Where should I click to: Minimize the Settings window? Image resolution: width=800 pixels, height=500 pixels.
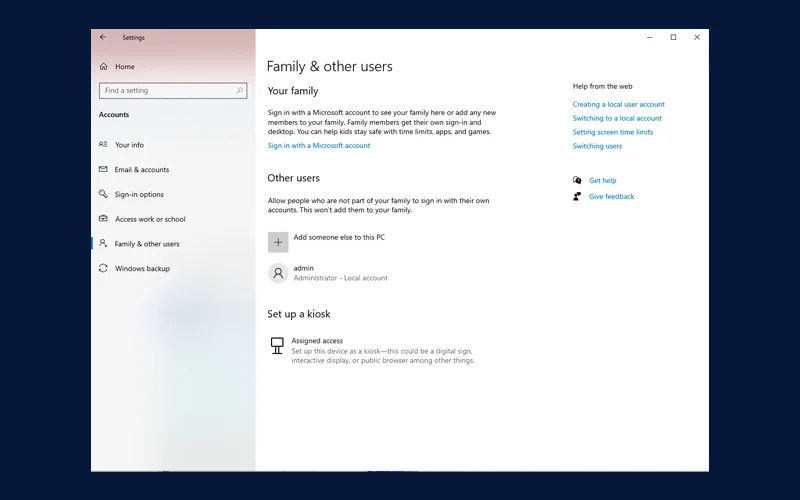pyautogui.click(x=649, y=37)
